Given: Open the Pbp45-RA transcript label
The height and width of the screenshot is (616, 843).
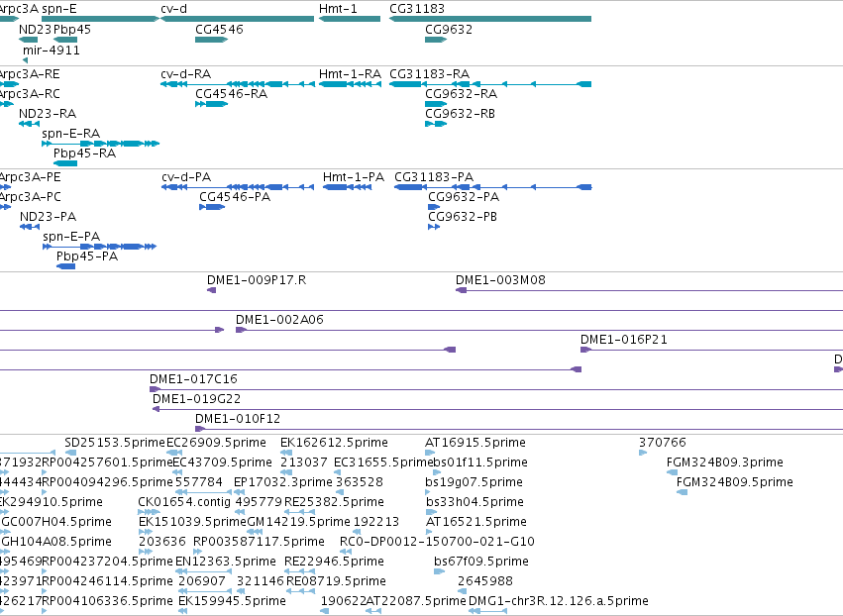Looking at the screenshot, I should (84, 154).
